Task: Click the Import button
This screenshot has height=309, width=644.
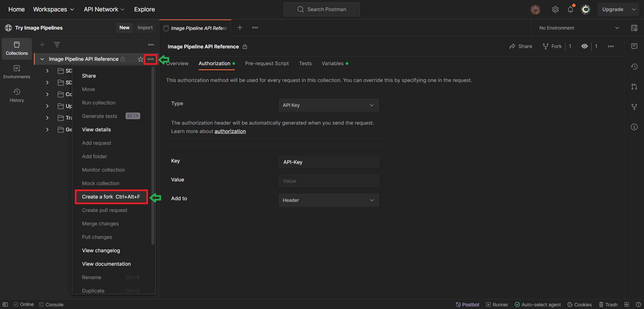Action: click(145, 28)
